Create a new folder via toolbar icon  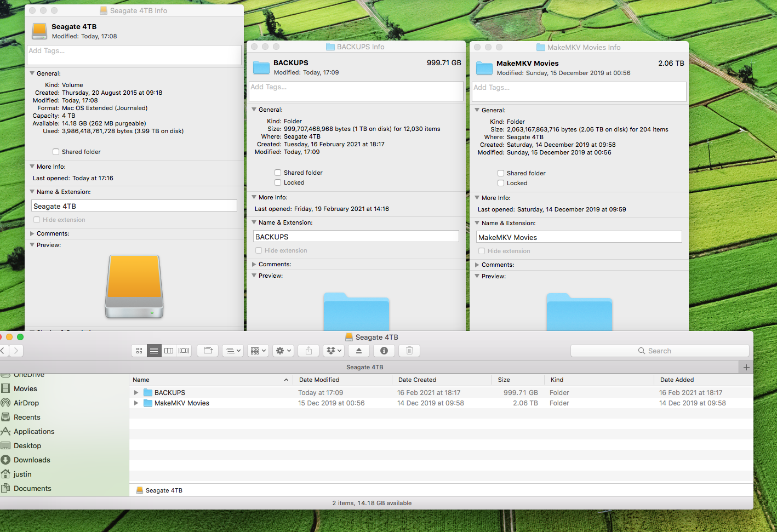[208, 351]
